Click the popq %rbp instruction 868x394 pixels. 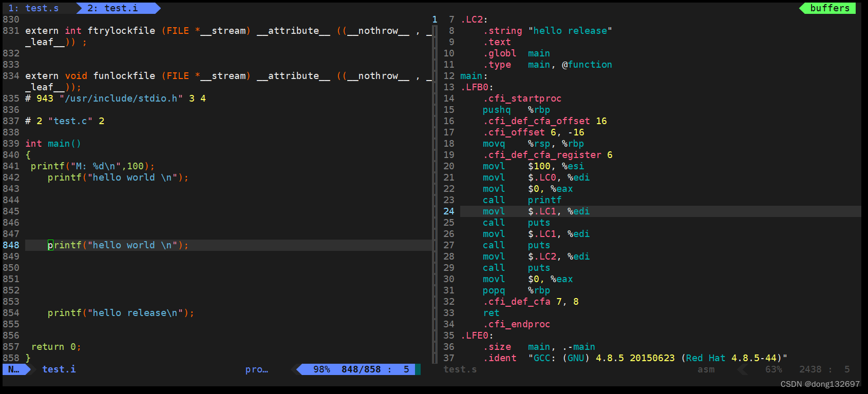[x=516, y=290]
